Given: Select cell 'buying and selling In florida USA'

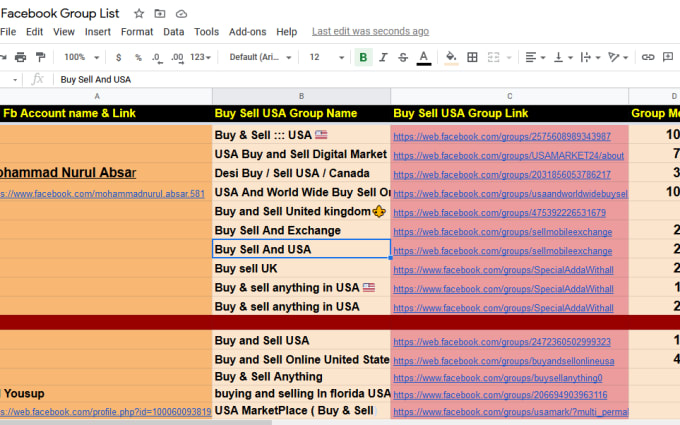Looking at the screenshot, I should (x=301, y=393).
